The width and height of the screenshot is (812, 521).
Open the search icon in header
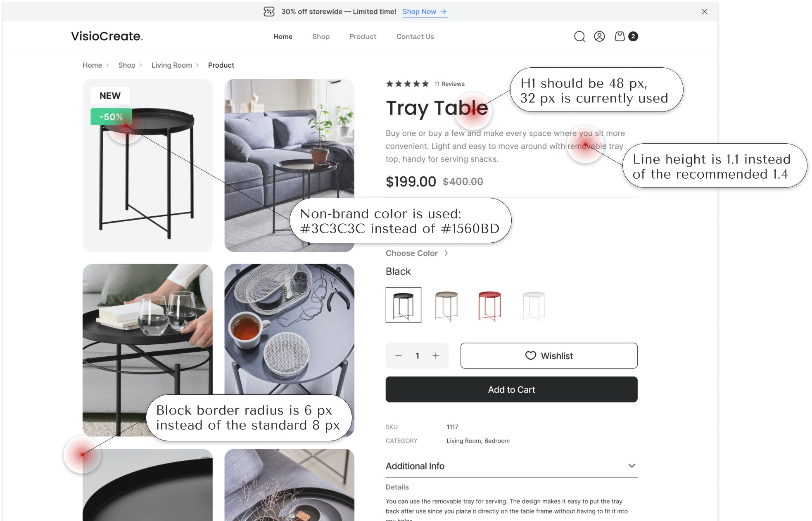click(x=579, y=36)
